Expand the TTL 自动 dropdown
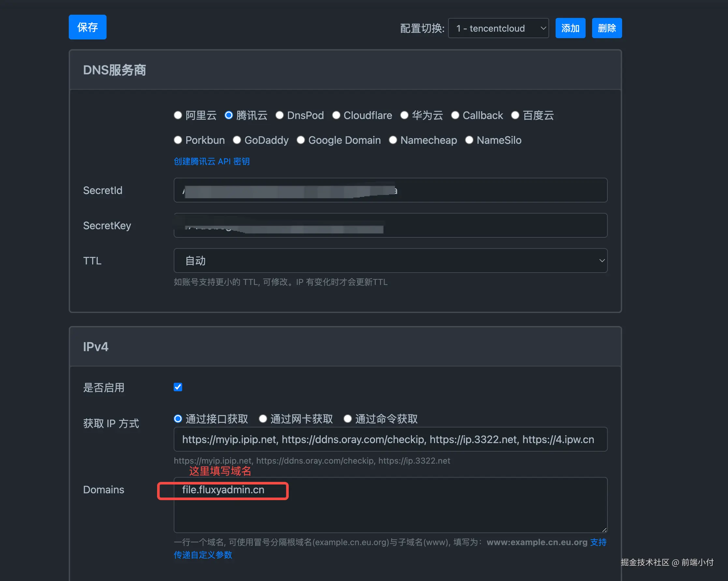 (x=390, y=261)
